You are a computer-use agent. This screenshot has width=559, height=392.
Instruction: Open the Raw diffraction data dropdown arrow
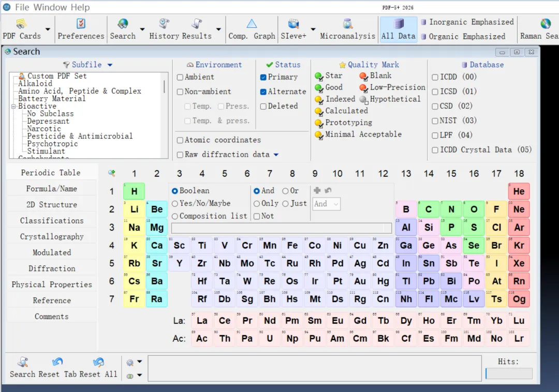(x=276, y=155)
